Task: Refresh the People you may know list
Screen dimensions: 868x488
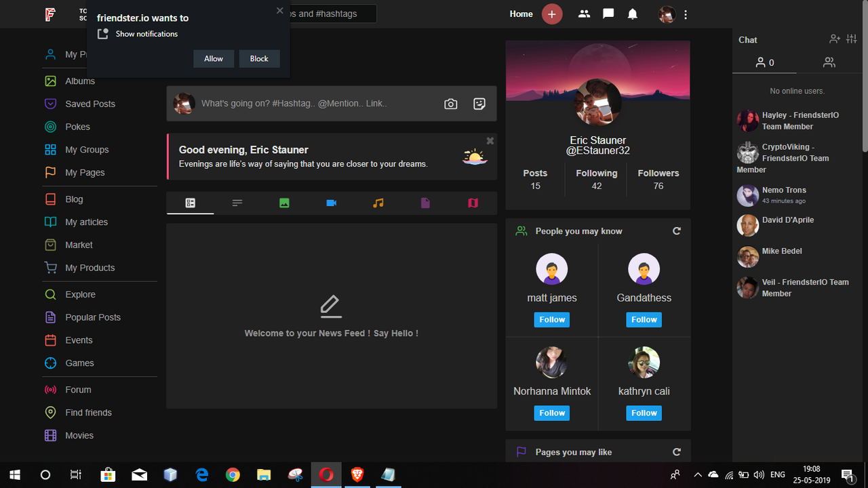Action: pos(676,231)
